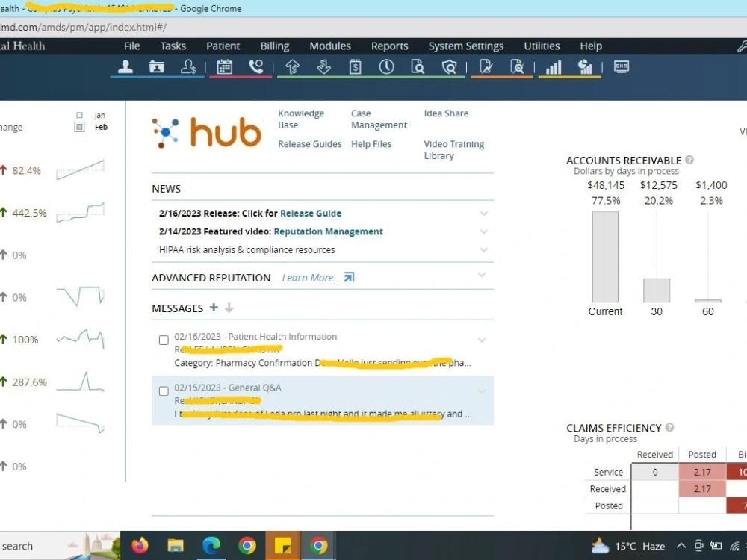
Task: Switch to first Chrome icon in taskbar
Action: [x=247, y=546]
